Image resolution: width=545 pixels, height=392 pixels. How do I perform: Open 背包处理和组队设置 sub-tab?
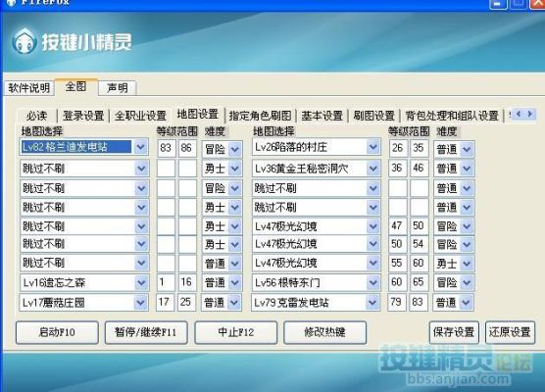point(452,116)
